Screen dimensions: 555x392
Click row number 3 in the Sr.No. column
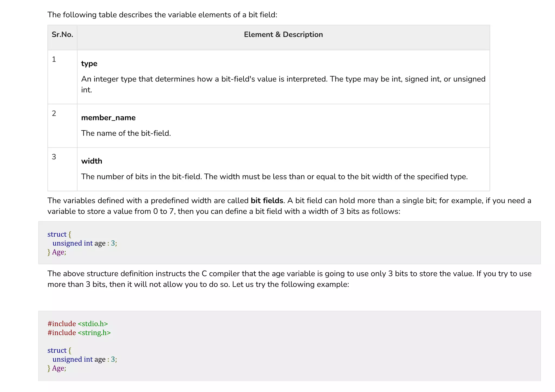pos(54,157)
